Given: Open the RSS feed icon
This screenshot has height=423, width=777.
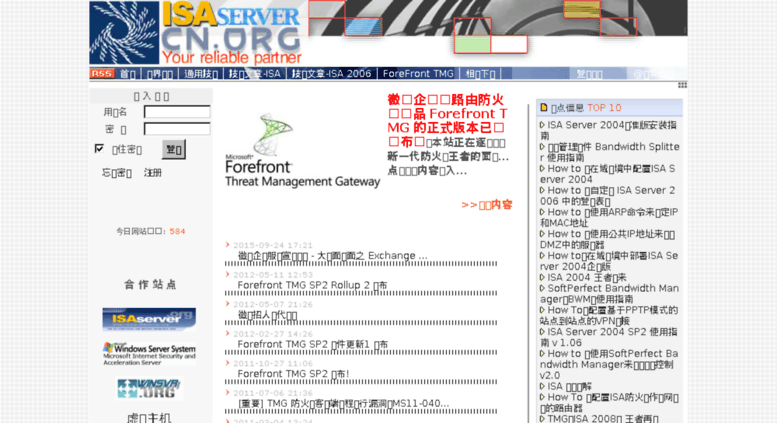Looking at the screenshot, I should [102, 73].
